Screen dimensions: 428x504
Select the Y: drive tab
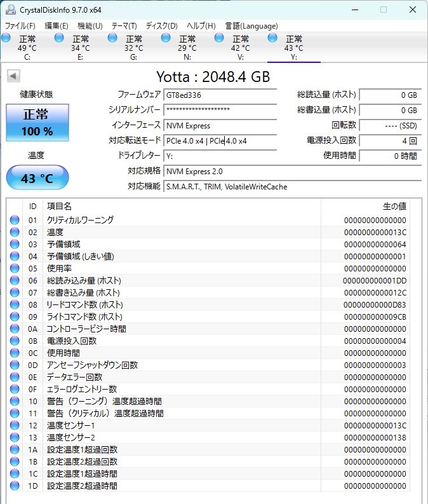[x=293, y=48]
